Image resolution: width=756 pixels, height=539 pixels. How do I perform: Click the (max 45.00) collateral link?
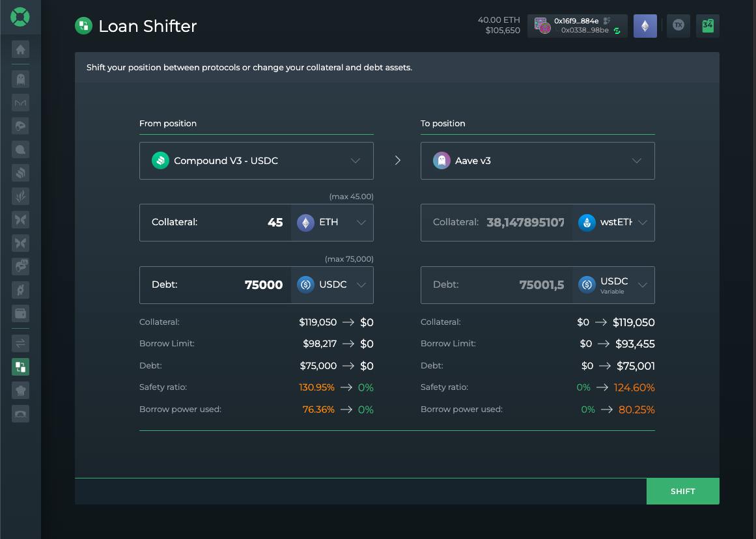click(351, 197)
